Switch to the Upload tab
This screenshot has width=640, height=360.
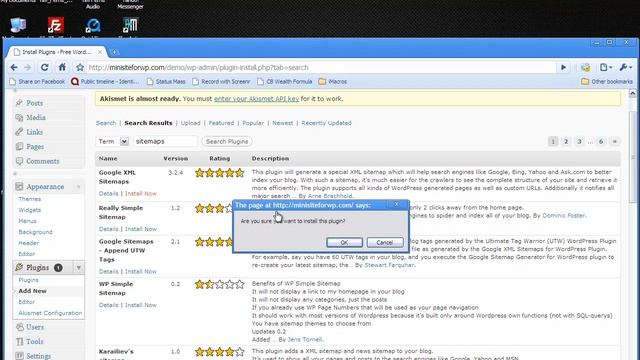pos(191,123)
